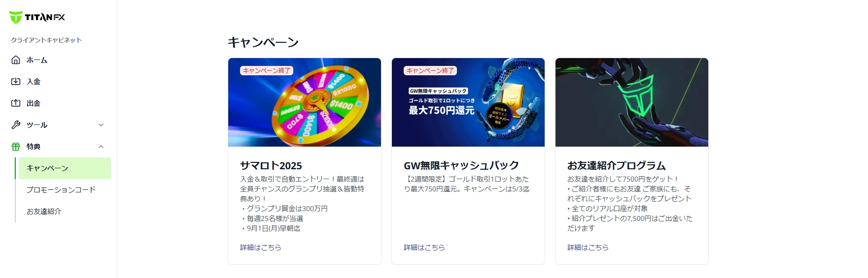Viewport: 868px width, 278px height.
Task: Expand the ツール menu chevron
Action: pyautogui.click(x=101, y=125)
